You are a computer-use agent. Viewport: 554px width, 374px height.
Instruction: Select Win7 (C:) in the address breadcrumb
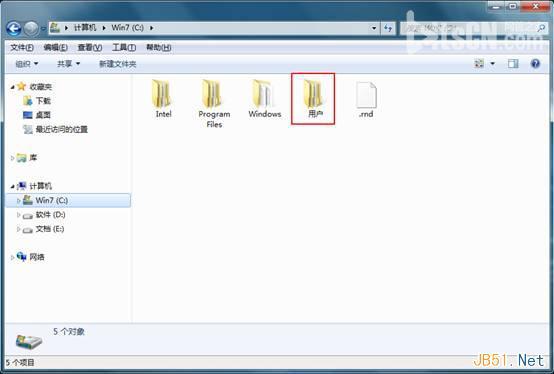[128, 28]
